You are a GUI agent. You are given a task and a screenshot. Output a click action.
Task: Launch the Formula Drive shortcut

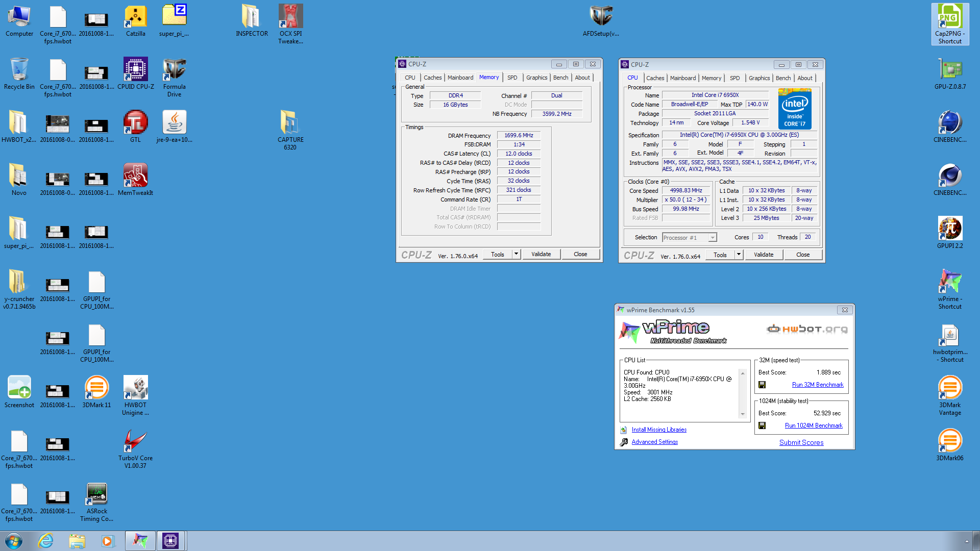point(174,77)
